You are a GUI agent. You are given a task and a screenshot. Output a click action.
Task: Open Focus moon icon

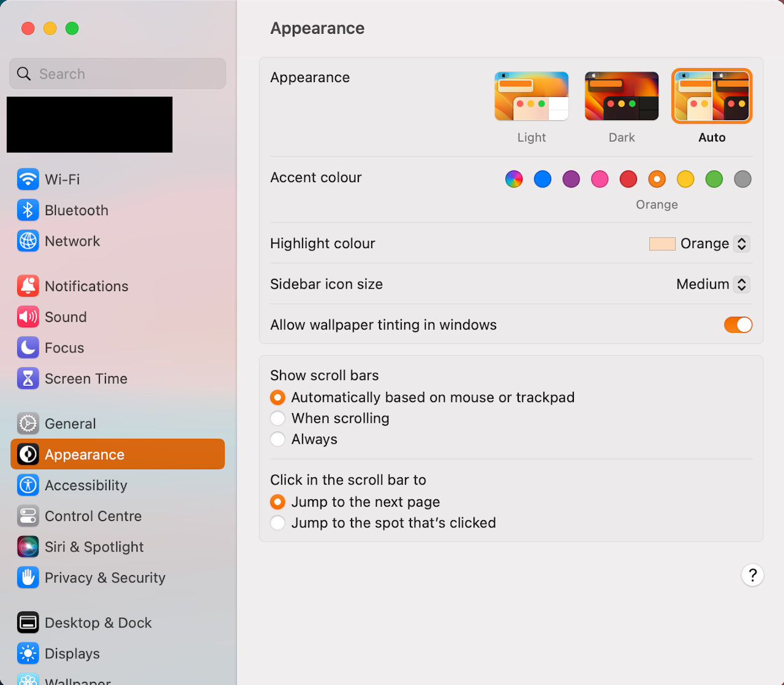point(28,347)
